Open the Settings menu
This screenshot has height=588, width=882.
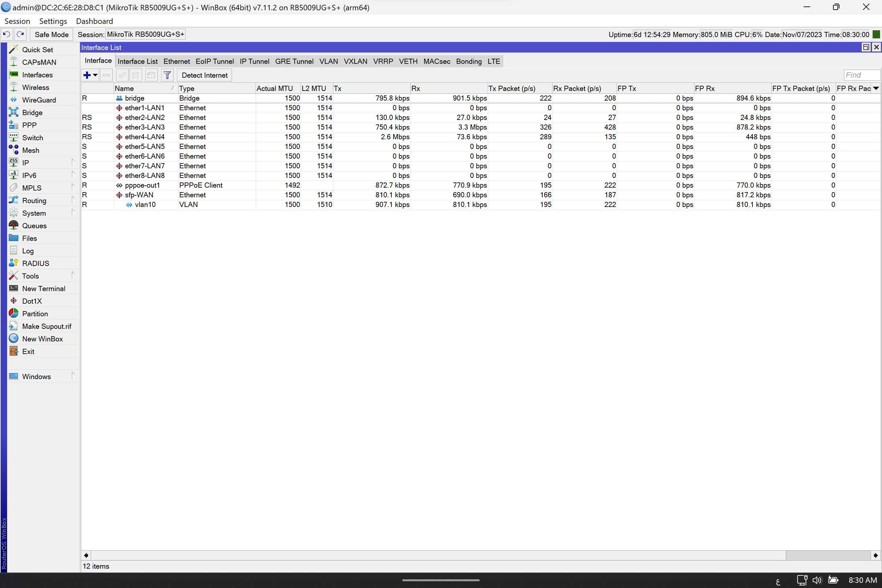(53, 21)
